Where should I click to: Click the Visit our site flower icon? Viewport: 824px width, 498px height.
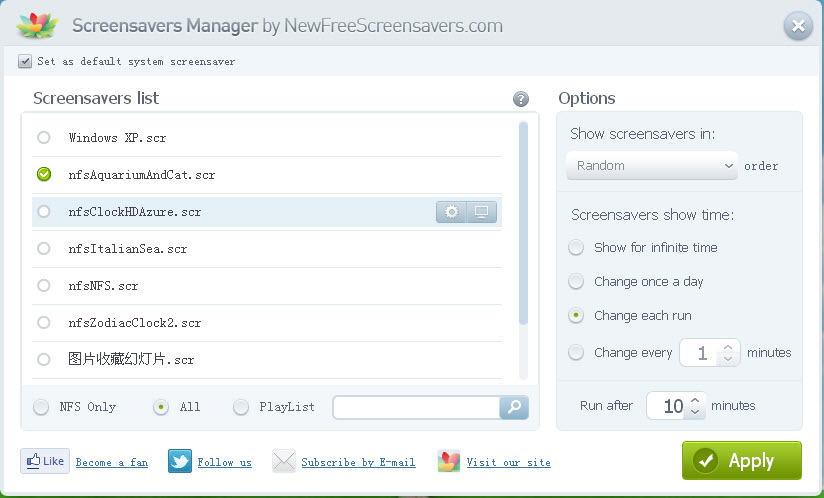click(x=449, y=461)
